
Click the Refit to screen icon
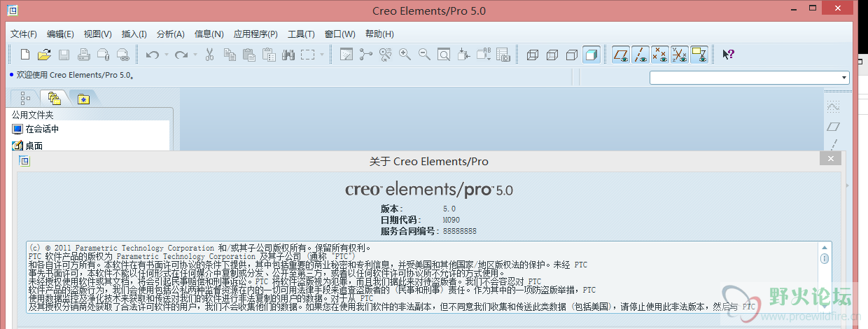tap(444, 54)
